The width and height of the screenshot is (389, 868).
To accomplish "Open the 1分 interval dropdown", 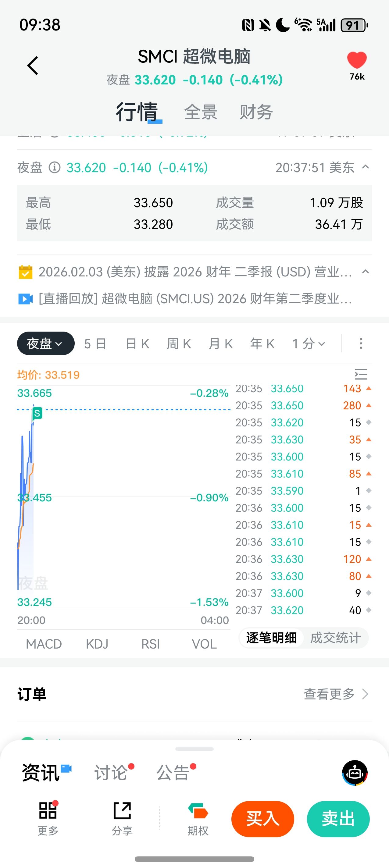I will (309, 344).
